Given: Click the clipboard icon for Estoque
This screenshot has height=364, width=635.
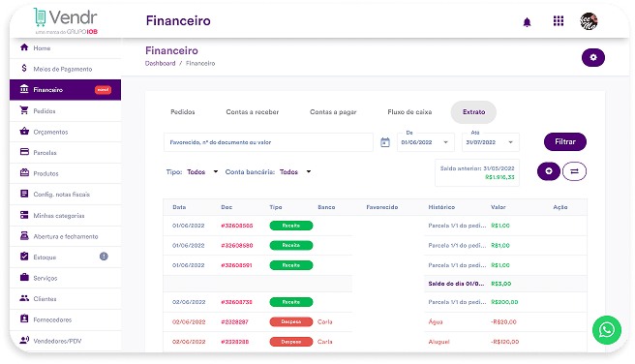Looking at the screenshot, I should (24, 257).
